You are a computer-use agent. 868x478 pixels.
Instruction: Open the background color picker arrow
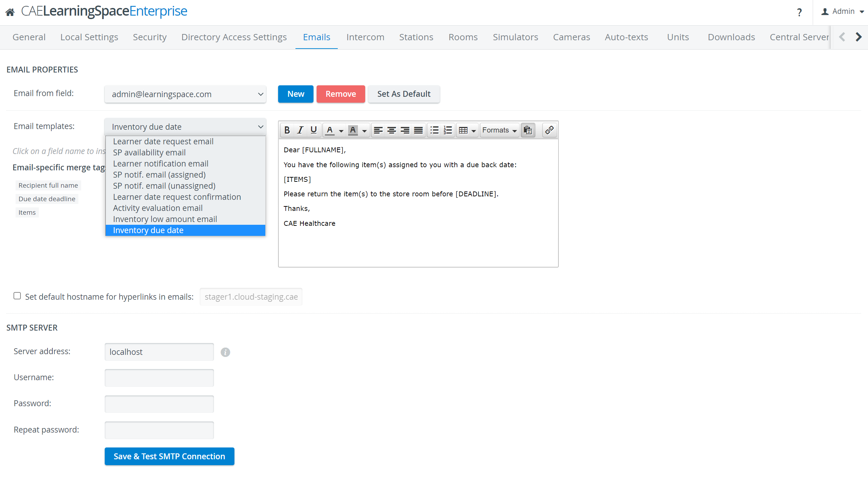click(364, 131)
